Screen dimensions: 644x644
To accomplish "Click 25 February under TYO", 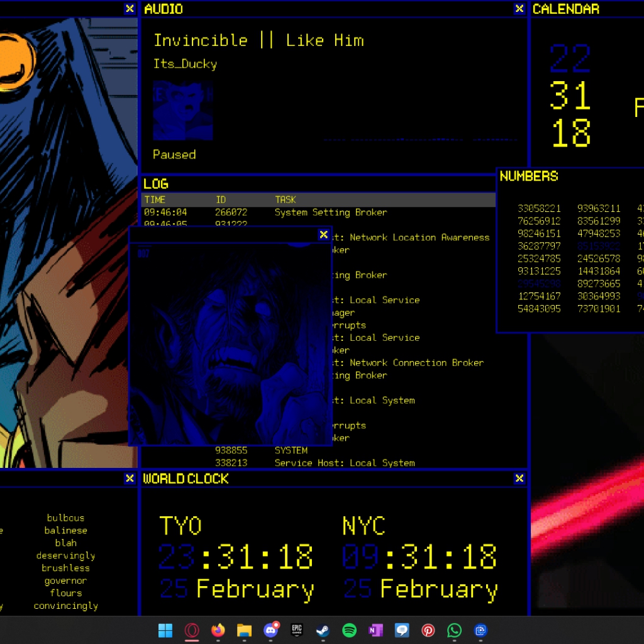I will coord(237,589).
